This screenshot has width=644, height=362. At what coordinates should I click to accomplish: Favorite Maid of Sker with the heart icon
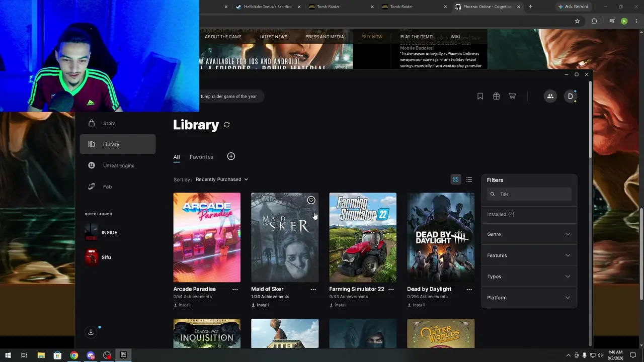coord(311,200)
